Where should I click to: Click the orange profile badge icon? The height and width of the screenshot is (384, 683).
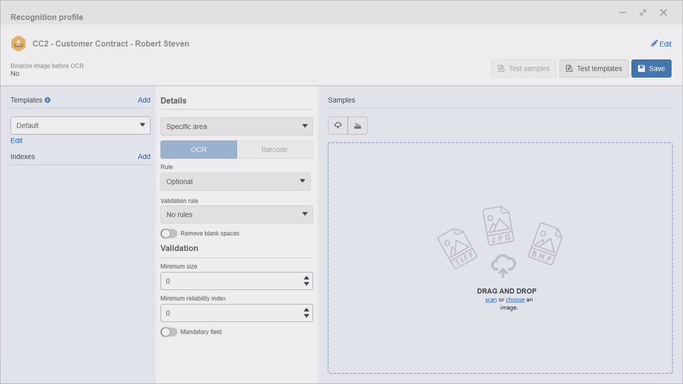(18, 44)
